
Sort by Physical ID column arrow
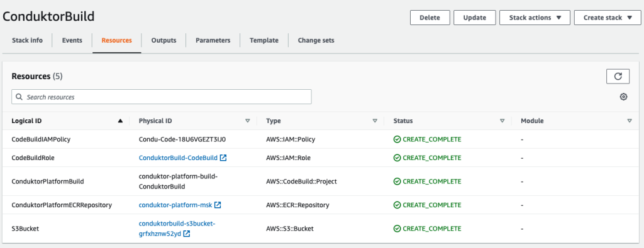pyautogui.click(x=247, y=121)
